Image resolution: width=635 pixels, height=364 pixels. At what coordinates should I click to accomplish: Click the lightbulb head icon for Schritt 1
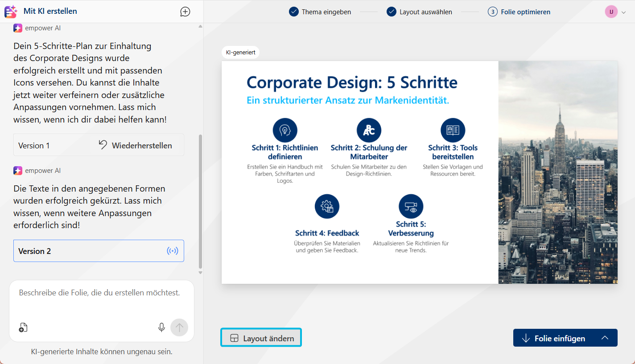point(285,130)
